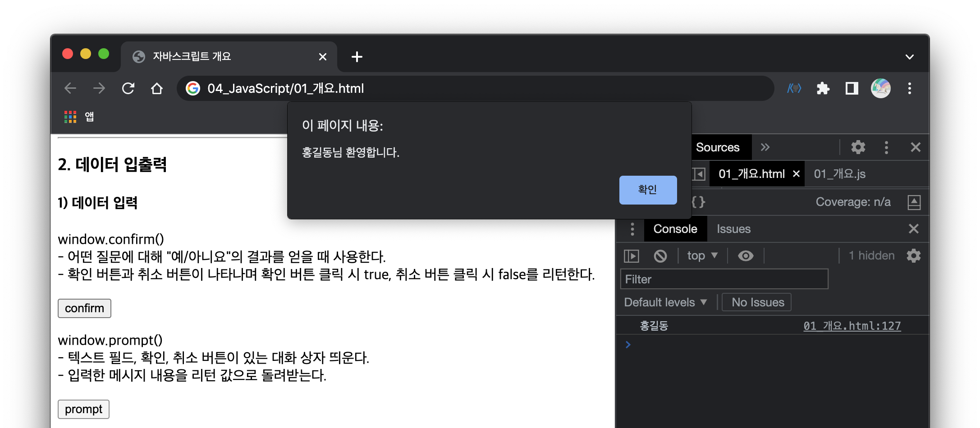Select the Console drawer tab
The height and width of the screenshot is (428, 980).
(675, 229)
